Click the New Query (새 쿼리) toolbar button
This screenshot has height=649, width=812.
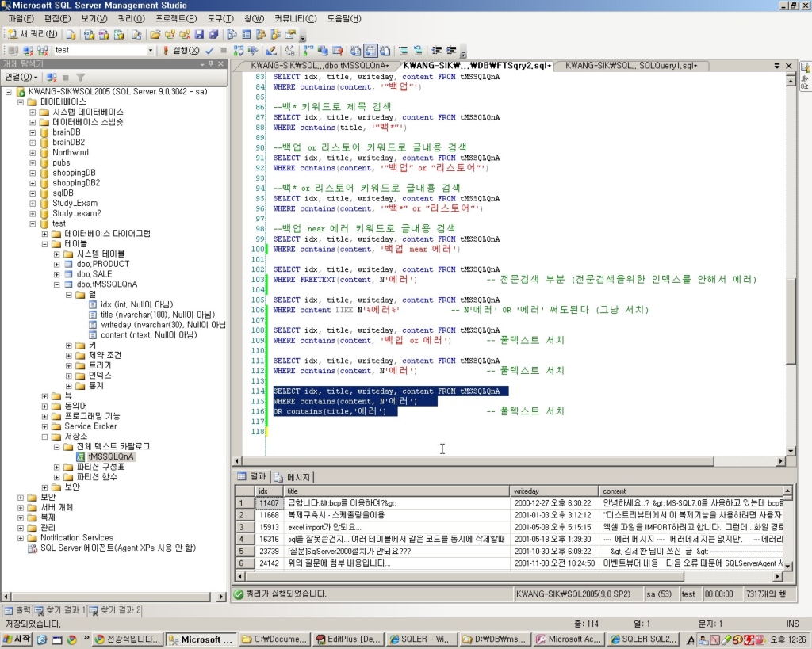[32, 34]
